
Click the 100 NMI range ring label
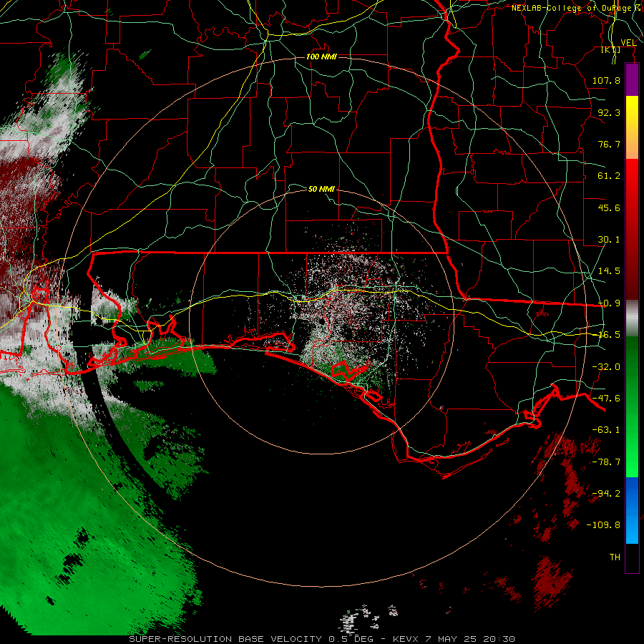click(321, 57)
